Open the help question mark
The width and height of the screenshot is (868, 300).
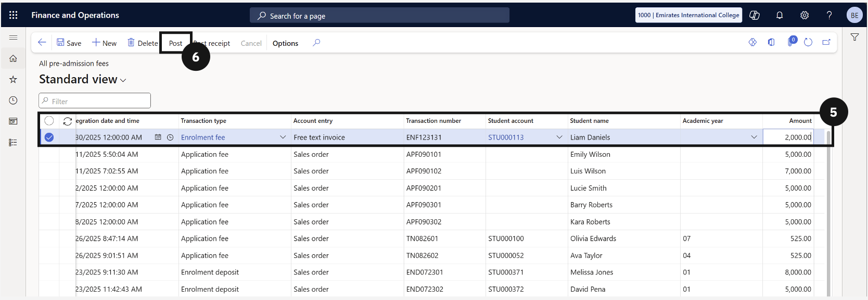(x=829, y=15)
